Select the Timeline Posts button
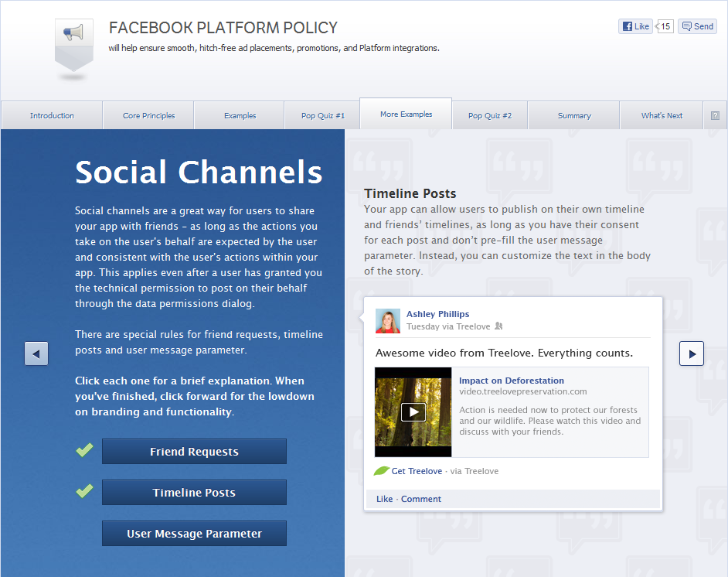This screenshot has width=728, height=577. click(194, 493)
